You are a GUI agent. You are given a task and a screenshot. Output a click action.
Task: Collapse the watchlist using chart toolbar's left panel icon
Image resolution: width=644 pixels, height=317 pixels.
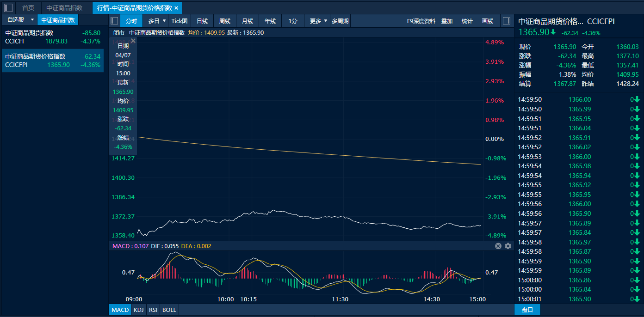click(114, 21)
